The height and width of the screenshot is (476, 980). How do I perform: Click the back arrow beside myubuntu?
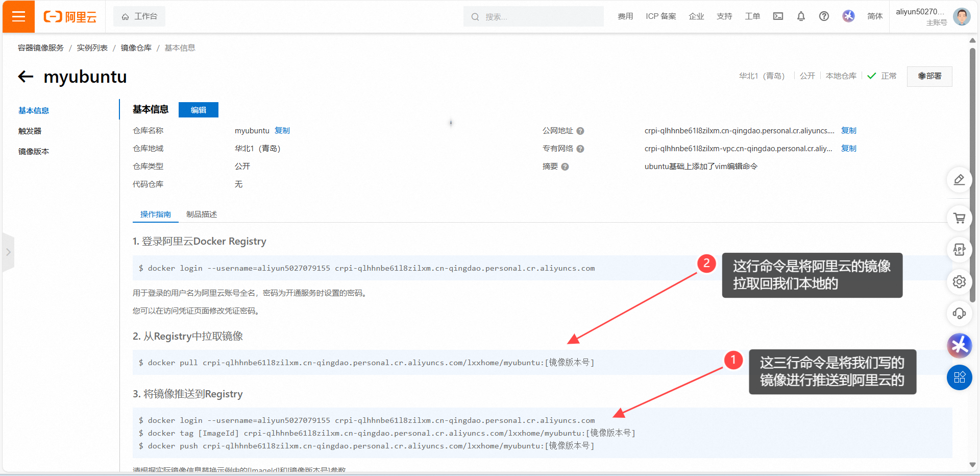coord(26,77)
